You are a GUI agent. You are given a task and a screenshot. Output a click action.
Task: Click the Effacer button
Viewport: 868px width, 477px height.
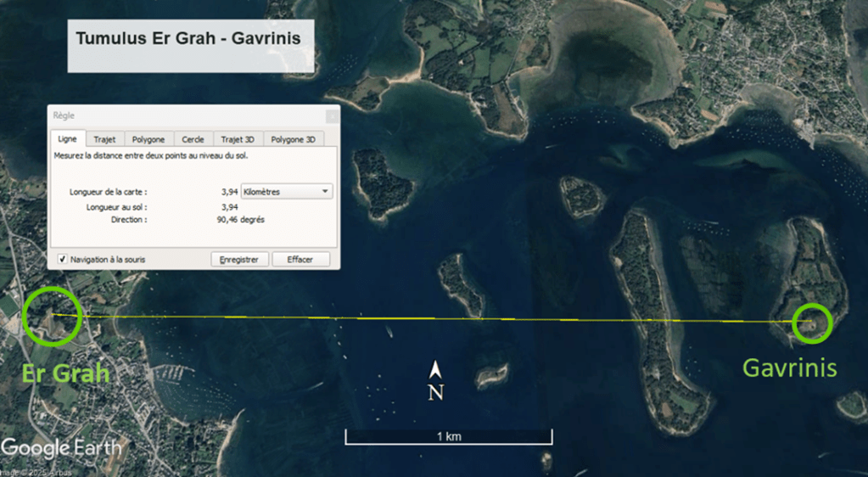click(x=300, y=259)
